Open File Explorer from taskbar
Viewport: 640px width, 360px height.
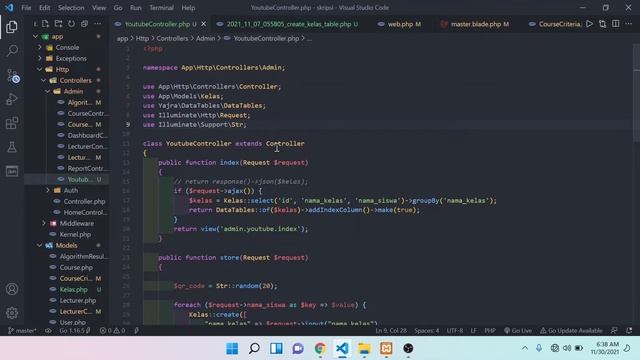pyautogui.click(x=364, y=348)
